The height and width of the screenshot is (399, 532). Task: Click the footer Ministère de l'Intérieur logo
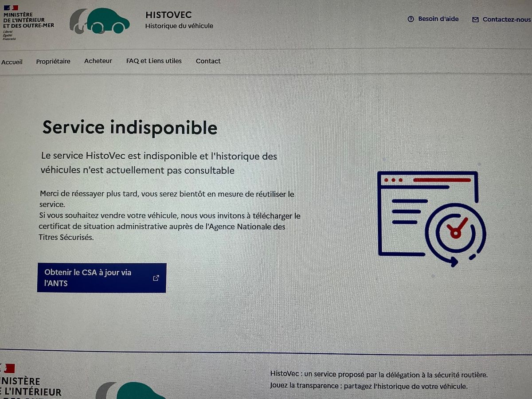[31, 381]
